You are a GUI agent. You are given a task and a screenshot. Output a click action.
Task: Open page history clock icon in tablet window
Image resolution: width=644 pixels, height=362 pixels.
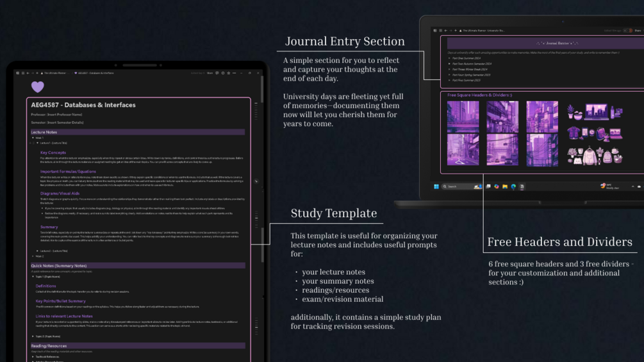point(223,73)
